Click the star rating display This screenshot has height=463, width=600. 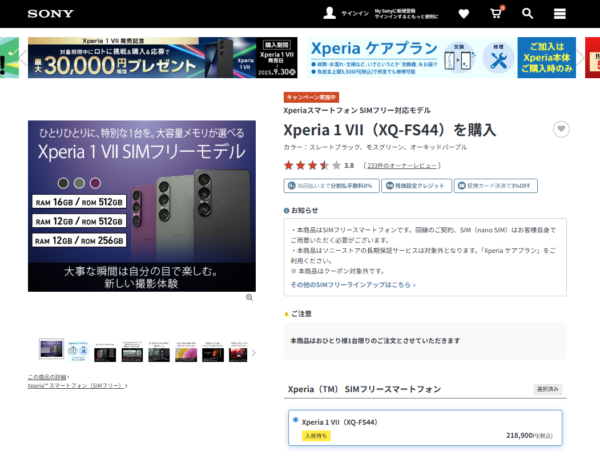pos(312,165)
